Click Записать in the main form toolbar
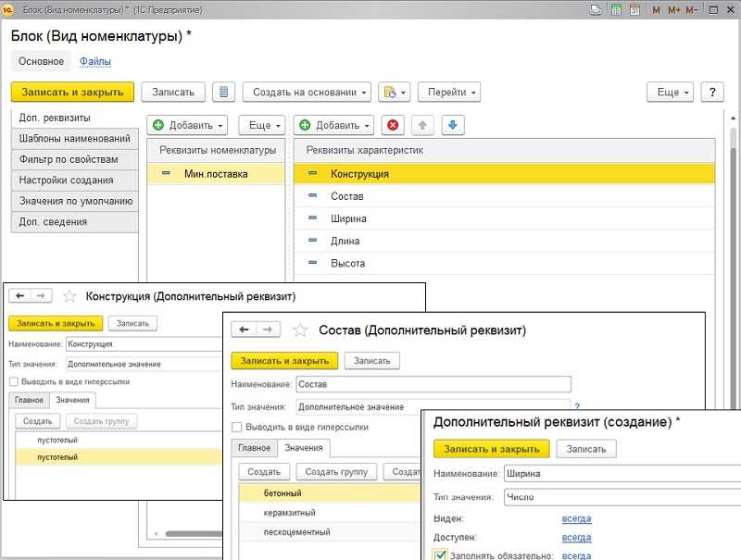The height and width of the screenshot is (560, 741). coord(173,92)
